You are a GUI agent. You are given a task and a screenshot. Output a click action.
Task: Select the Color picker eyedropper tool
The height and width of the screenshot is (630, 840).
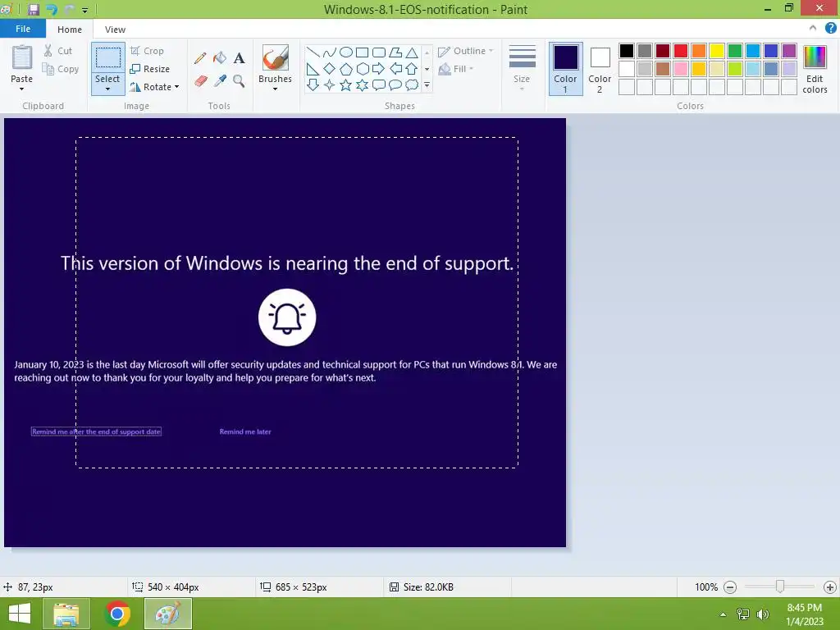[220, 81]
